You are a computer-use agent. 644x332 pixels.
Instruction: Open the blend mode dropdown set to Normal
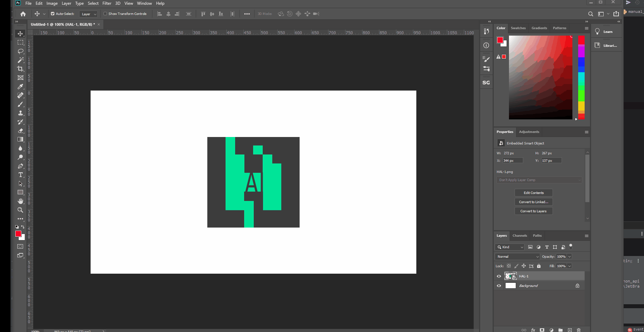click(517, 256)
